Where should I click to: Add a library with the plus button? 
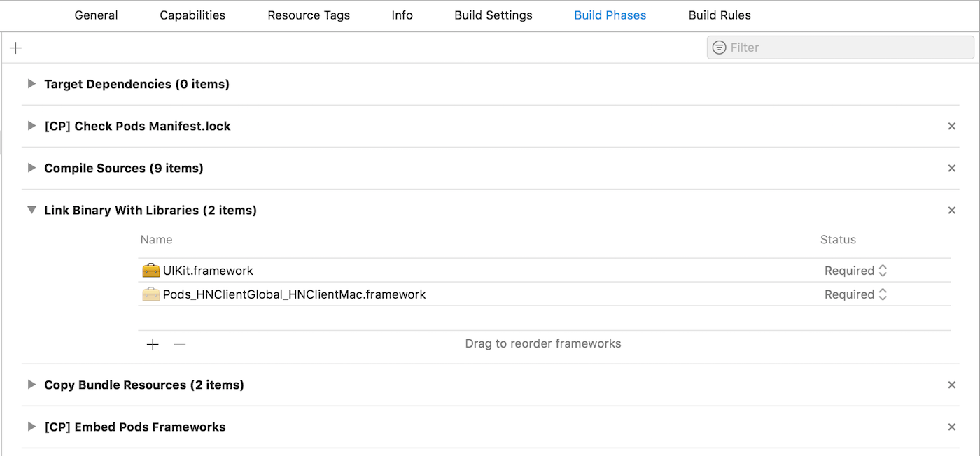tap(153, 344)
